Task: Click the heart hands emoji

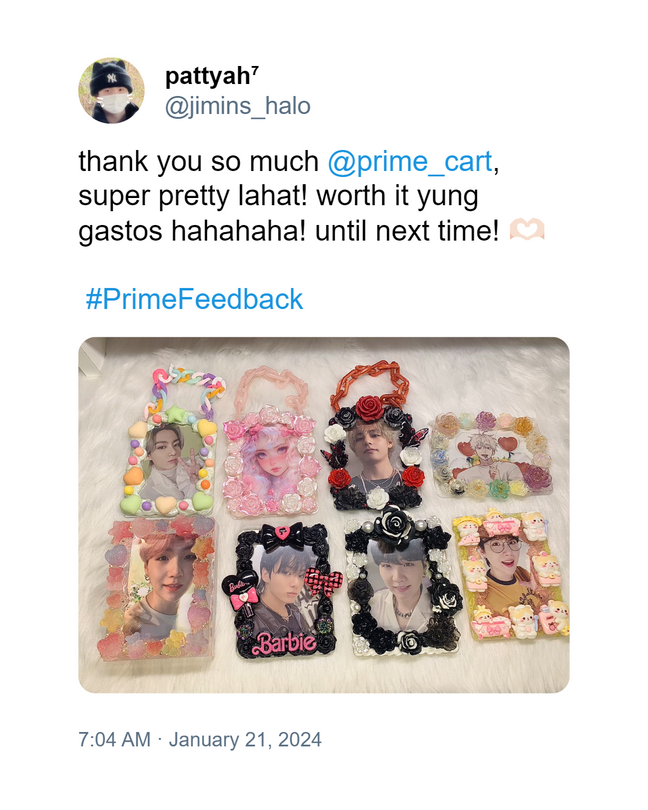Action: click(527, 229)
